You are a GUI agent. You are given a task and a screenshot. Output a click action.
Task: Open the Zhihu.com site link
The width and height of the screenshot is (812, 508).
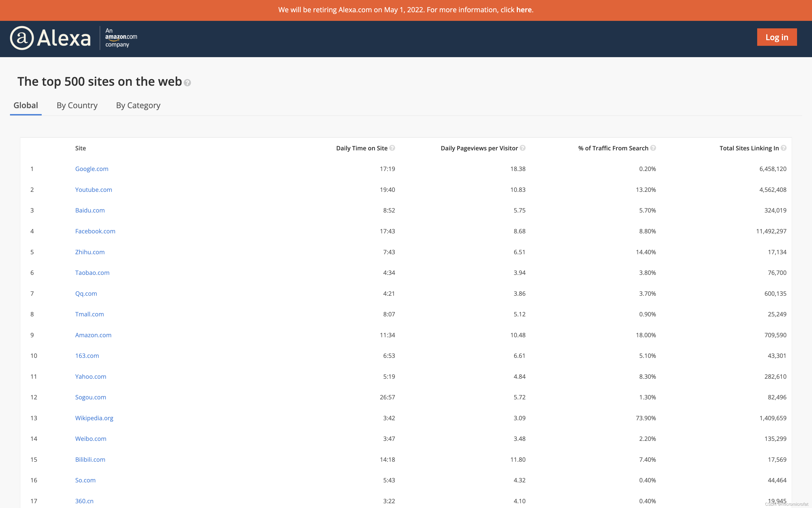(x=90, y=252)
